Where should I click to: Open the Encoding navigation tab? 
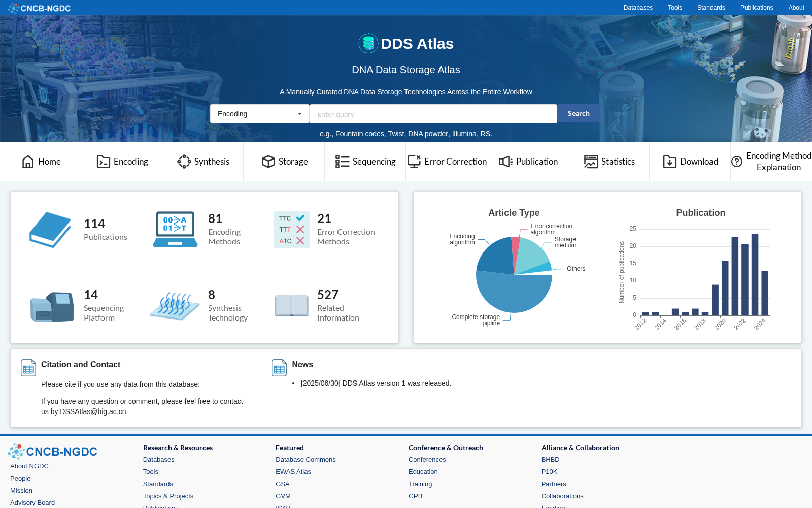(122, 162)
